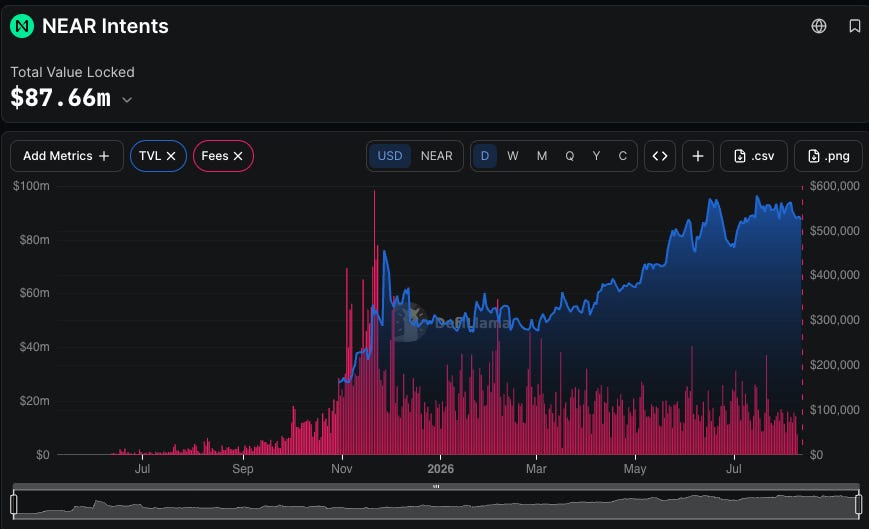Select the yearly Y interval
This screenshot has width=869, height=529.
tap(596, 156)
